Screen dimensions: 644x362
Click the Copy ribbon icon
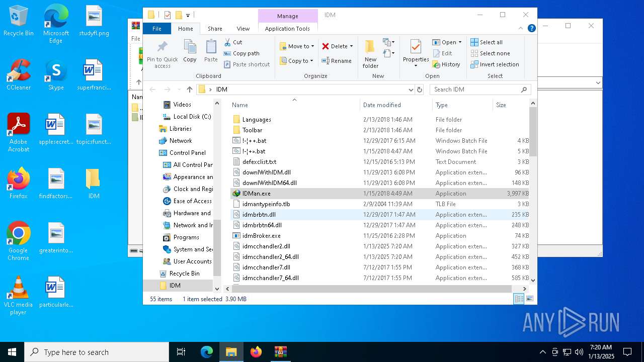coord(190,51)
